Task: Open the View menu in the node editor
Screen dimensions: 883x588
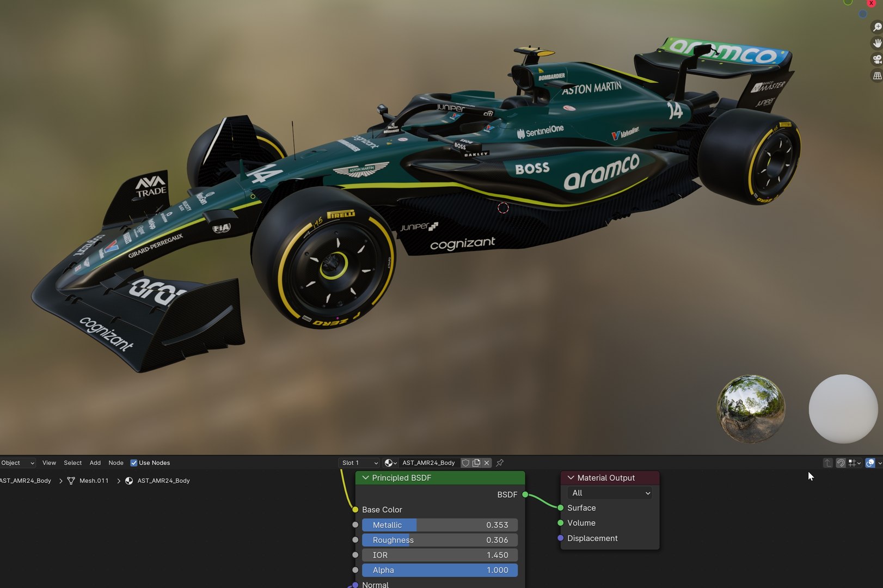Action: [x=49, y=463]
